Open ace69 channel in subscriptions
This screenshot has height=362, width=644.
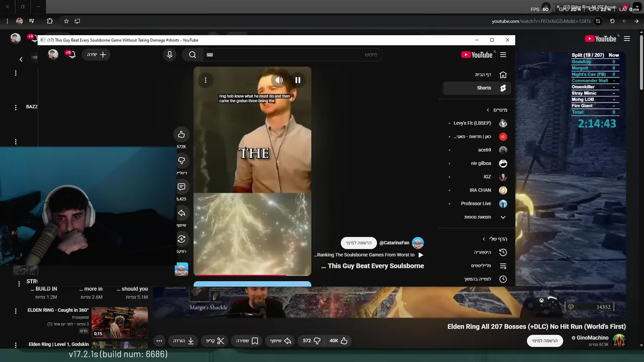pyautogui.click(x=476, y=150)
